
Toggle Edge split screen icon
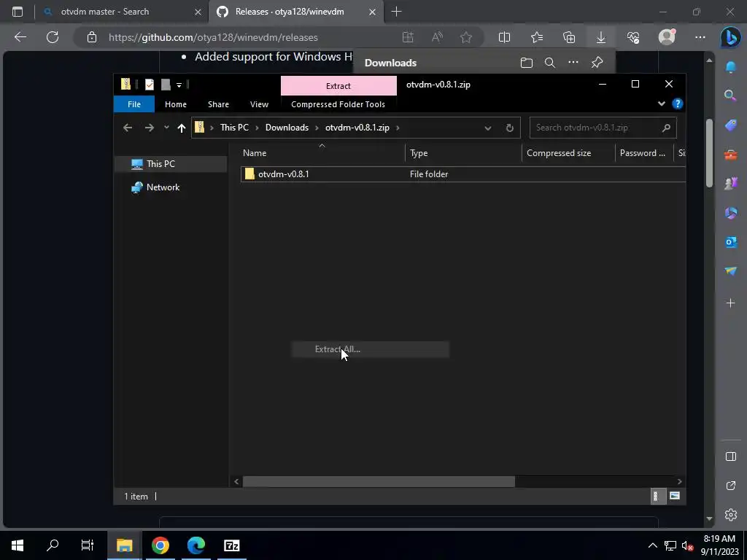click(504, 37)
